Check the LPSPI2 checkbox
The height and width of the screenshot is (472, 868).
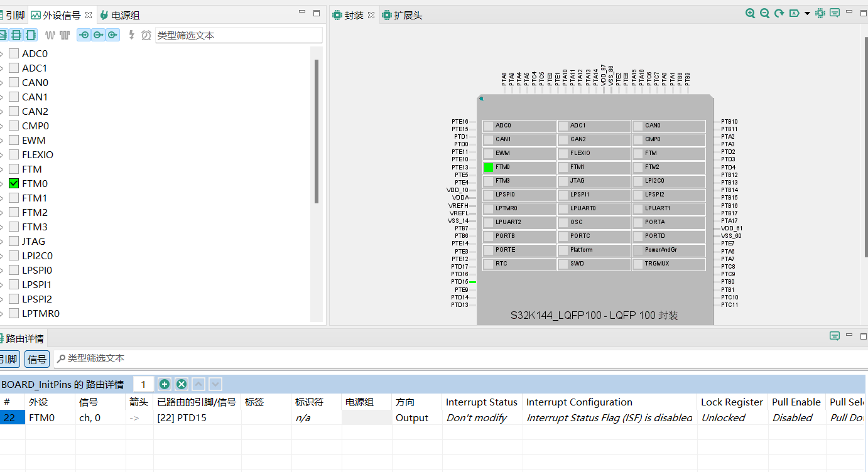pyautogui.click(x=14, y=299)
